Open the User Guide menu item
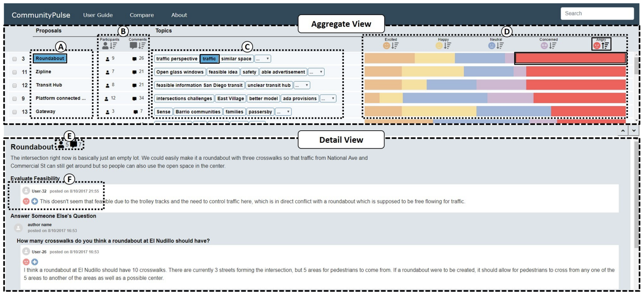This screenshot has width=644, height=295. pos(98,15)
